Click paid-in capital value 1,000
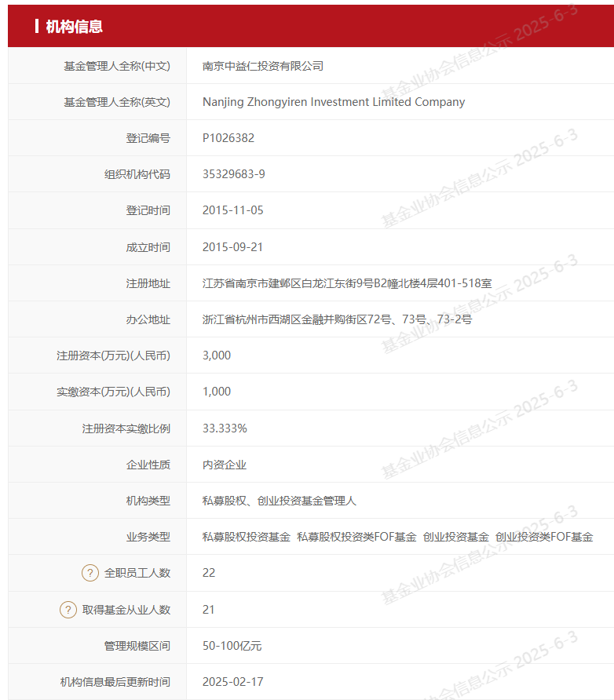The width and height of the screenshot is (614, 700). [217, 392]
